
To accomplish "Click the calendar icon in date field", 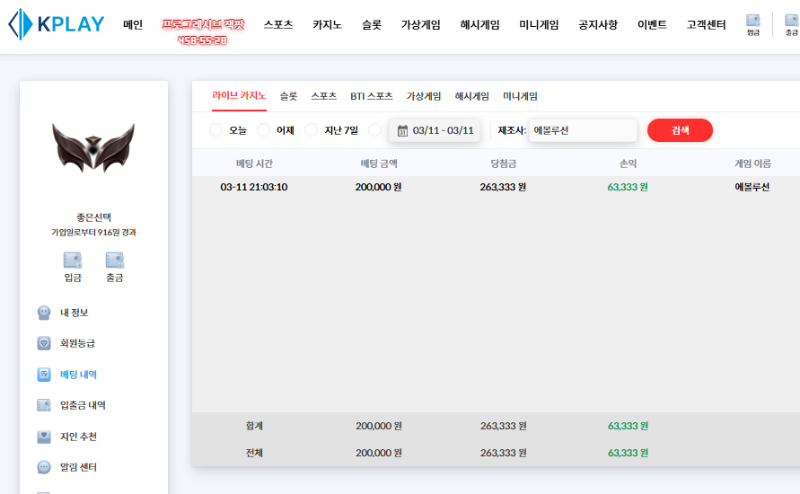I will point(403,131).
